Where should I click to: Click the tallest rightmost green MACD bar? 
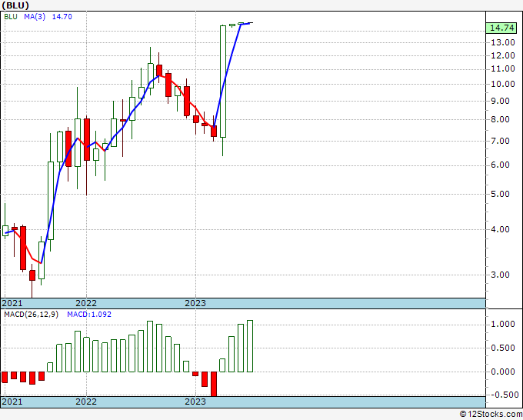250,346
